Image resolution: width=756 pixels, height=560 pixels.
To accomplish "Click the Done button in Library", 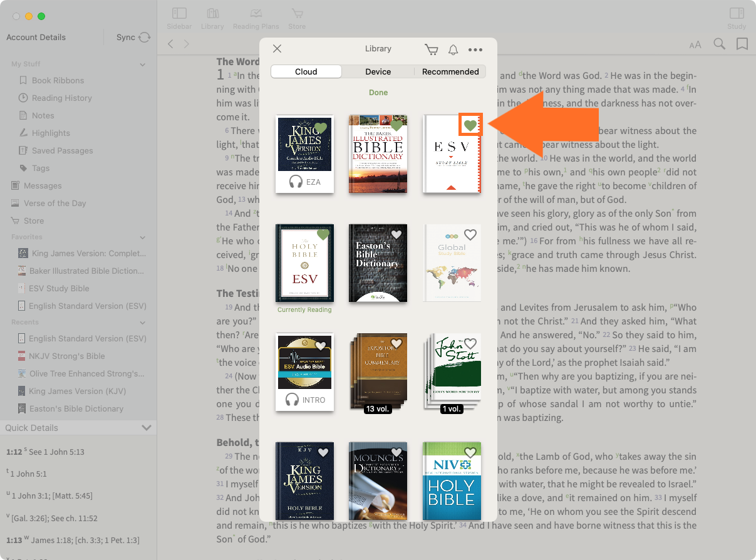I will [378, 93].
